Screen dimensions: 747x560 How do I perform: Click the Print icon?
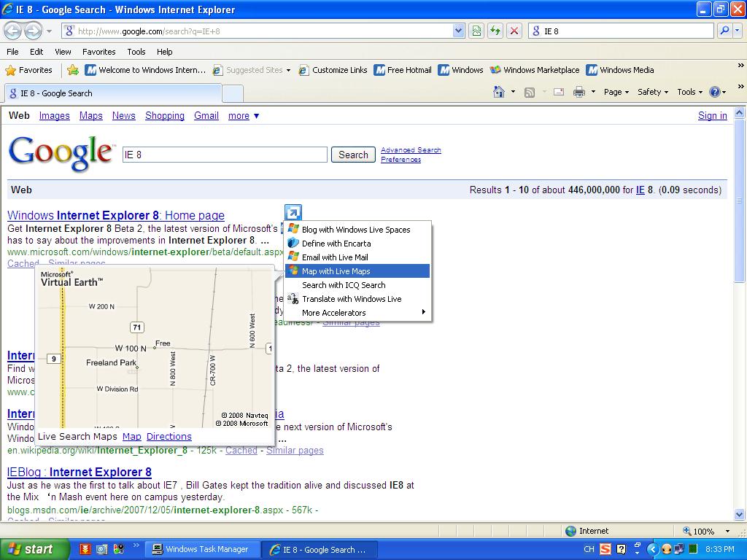click(x=578, y=92)
